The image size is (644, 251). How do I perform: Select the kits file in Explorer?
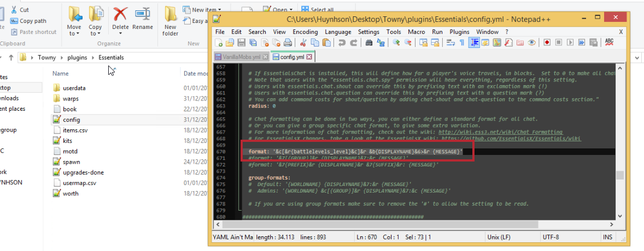pos(67,141)
